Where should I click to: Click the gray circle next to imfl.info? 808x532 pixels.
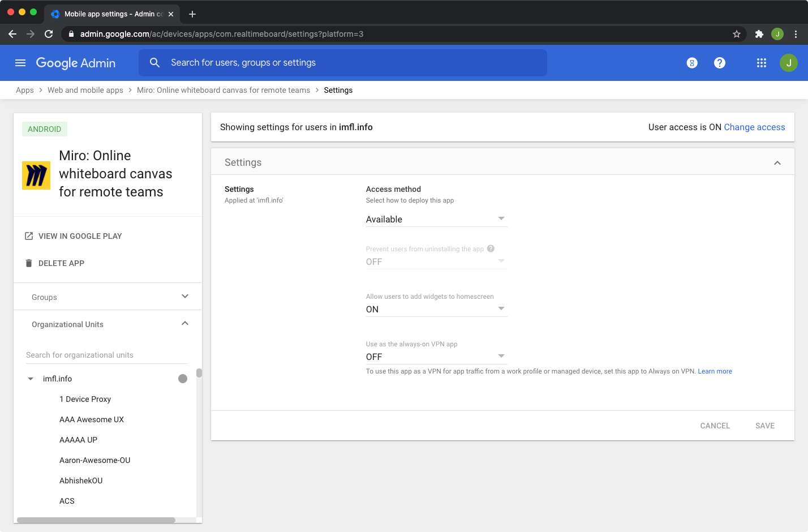pyautogui.click(x=183, y=379)
